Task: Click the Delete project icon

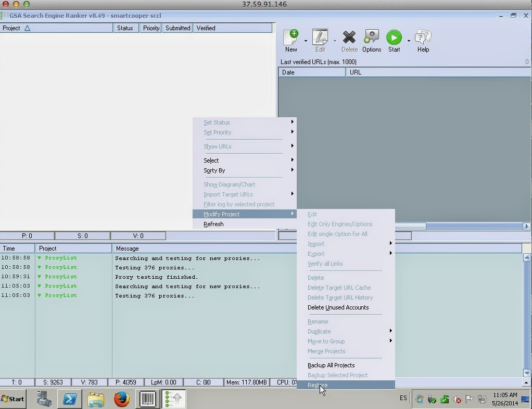Action: coord(349,38)
